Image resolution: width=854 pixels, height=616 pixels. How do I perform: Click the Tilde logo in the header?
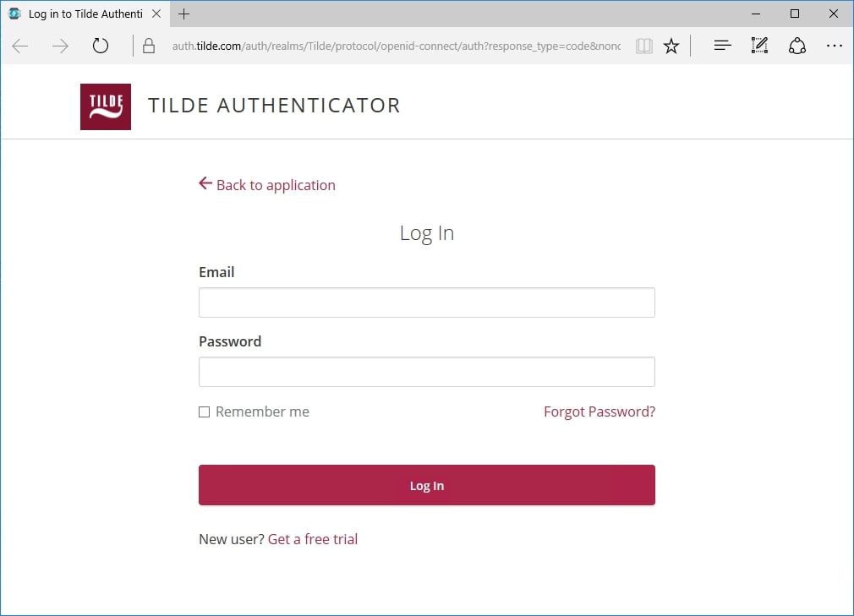click(106, 106)
